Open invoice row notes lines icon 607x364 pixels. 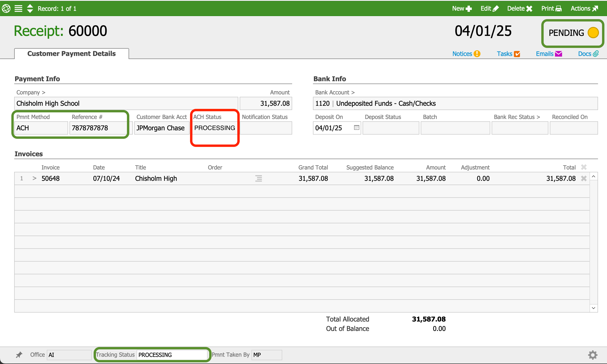(258, 178)
